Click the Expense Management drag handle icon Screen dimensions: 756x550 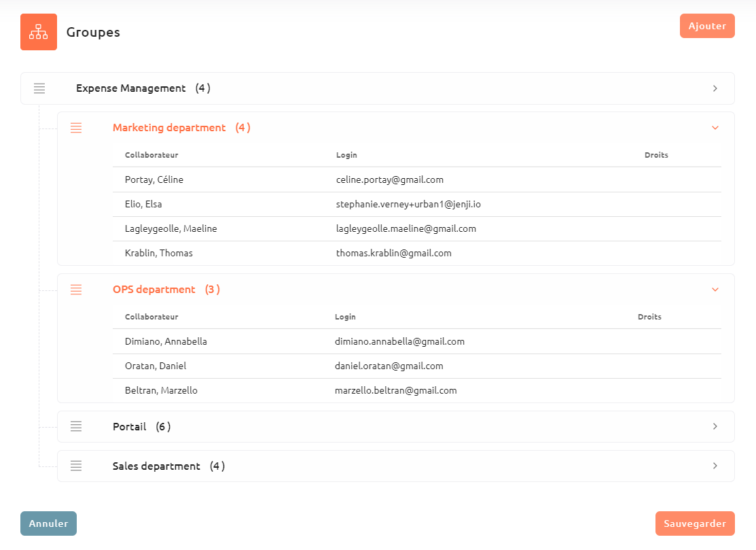(x=39, y=88)
